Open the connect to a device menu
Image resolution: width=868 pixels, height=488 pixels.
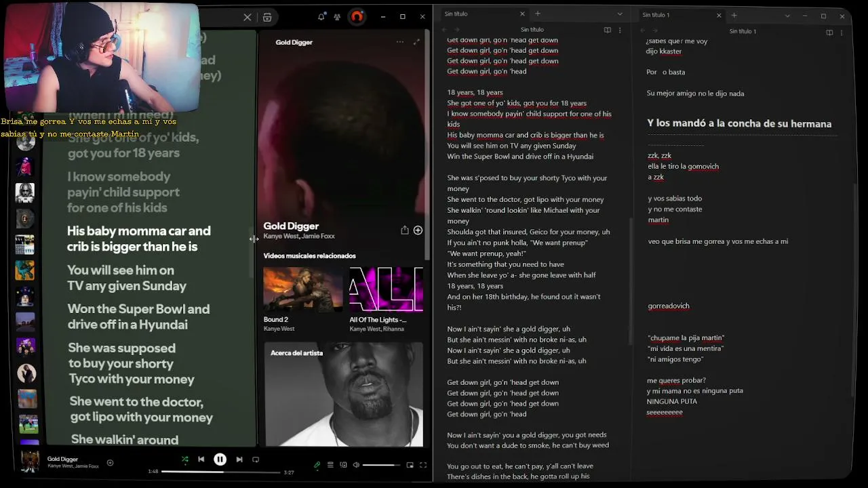pos(343,465)
